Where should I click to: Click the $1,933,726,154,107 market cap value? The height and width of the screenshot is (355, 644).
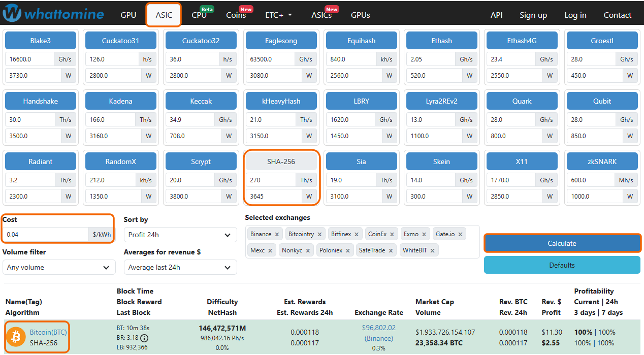445,332
